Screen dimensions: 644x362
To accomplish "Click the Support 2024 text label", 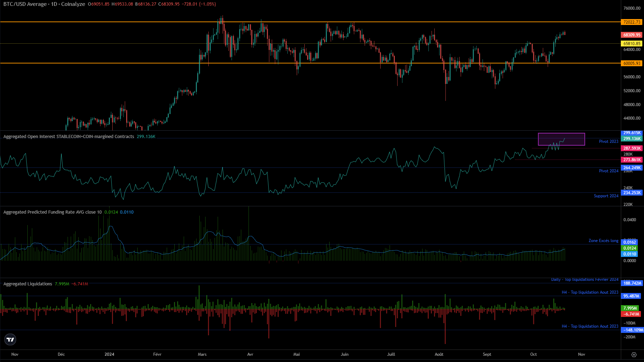I will tap(606, 196).
